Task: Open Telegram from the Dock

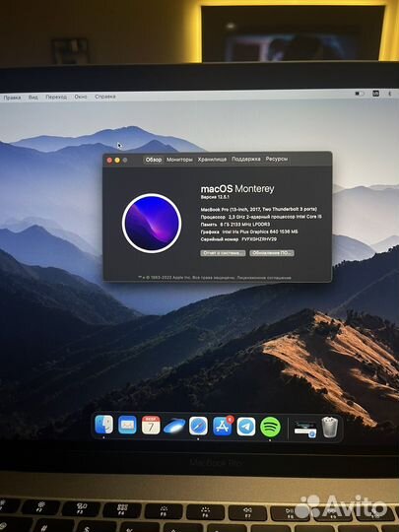Action: [x=246, y=427]
